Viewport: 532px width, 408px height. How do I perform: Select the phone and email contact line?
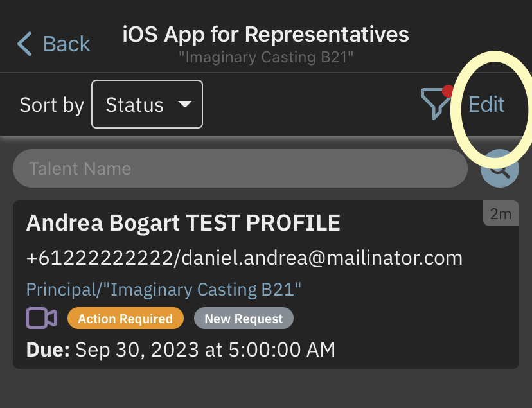point(244,258)
